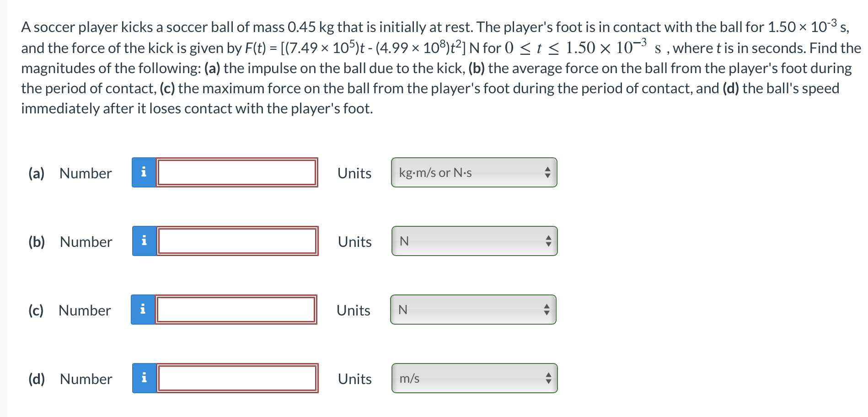Click the (c) Number label
This screenshot has height=417, width=868.
(69, 310)
